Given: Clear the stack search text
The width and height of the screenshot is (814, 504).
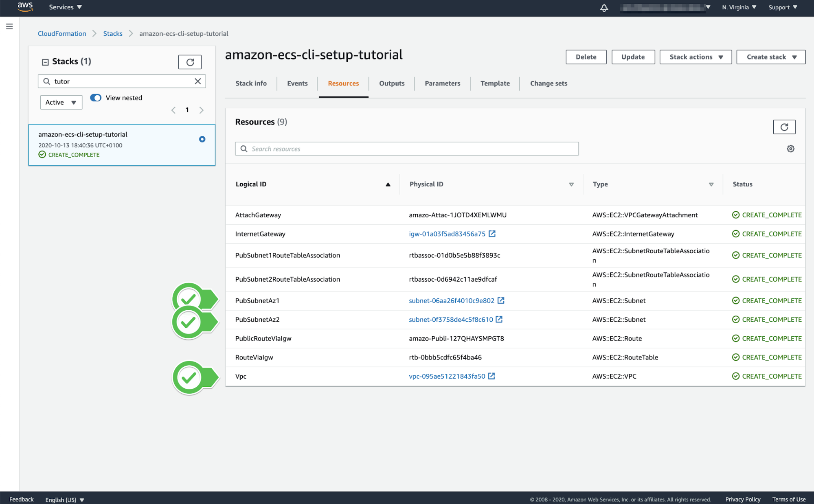Looking at the screenshot, I should pyautogui.click(x=197, y=81).
